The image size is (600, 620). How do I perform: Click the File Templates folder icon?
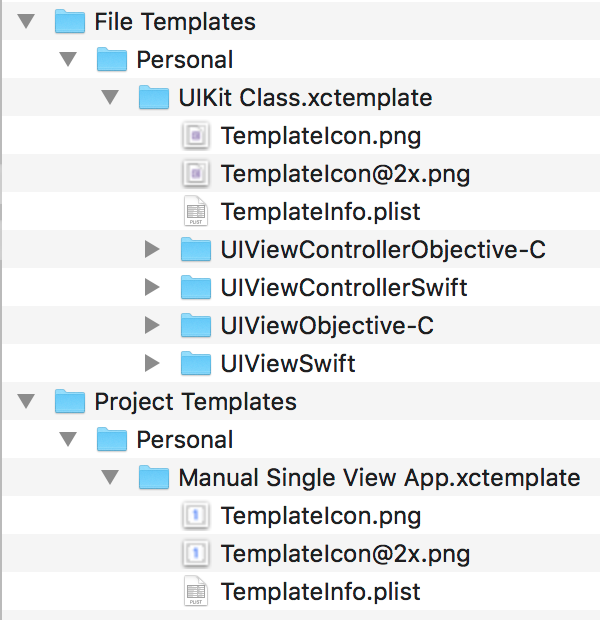[x=69, y=21]
